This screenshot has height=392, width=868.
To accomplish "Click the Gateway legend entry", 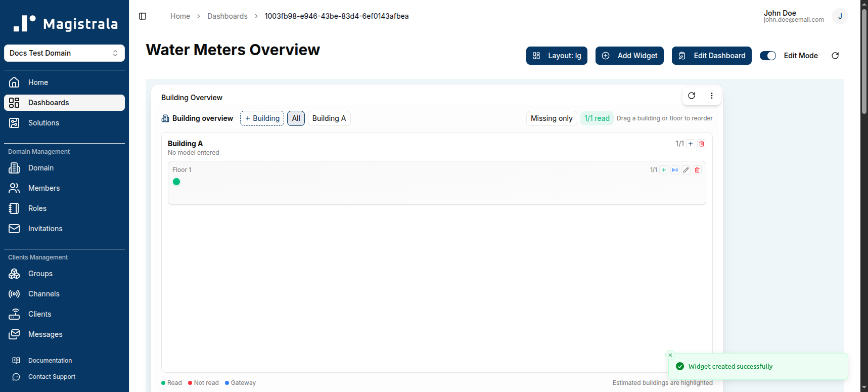I will click(240, 383).
